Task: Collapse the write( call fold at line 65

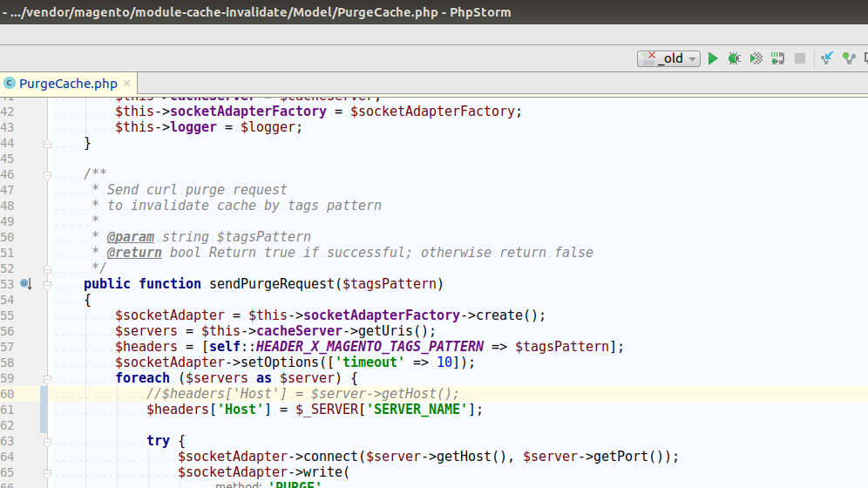Action: (47, 473)
